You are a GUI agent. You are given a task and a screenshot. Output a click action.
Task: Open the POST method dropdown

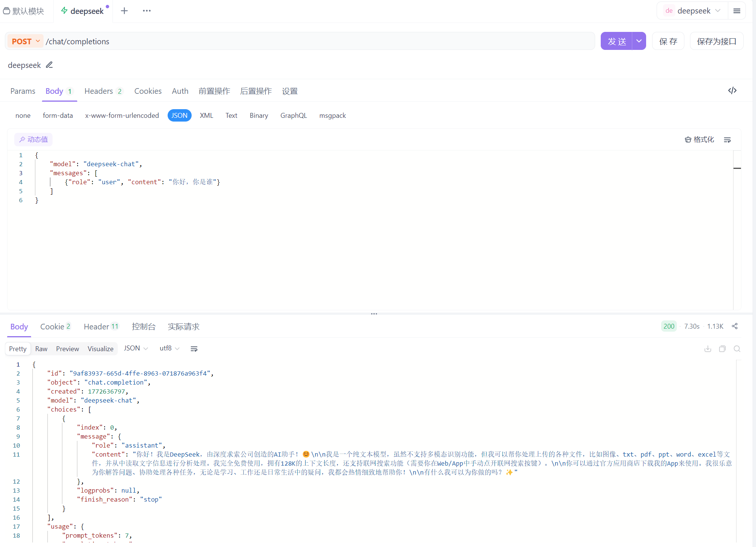pyautogui.click(x=25, y=41)
